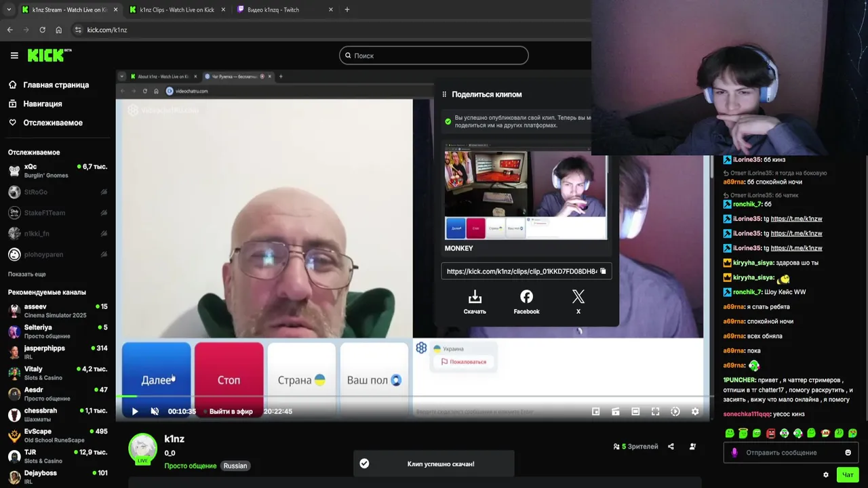This screenshot has width=868, height=488.
Task: Open TJR recommended channel
Action: [58, 457]
